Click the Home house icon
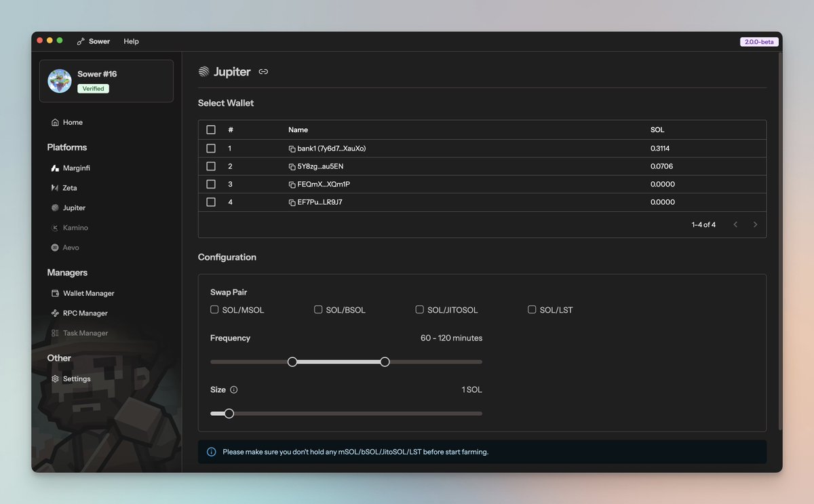The height and width of the screenshot is (504, 814). click(55, 122)
